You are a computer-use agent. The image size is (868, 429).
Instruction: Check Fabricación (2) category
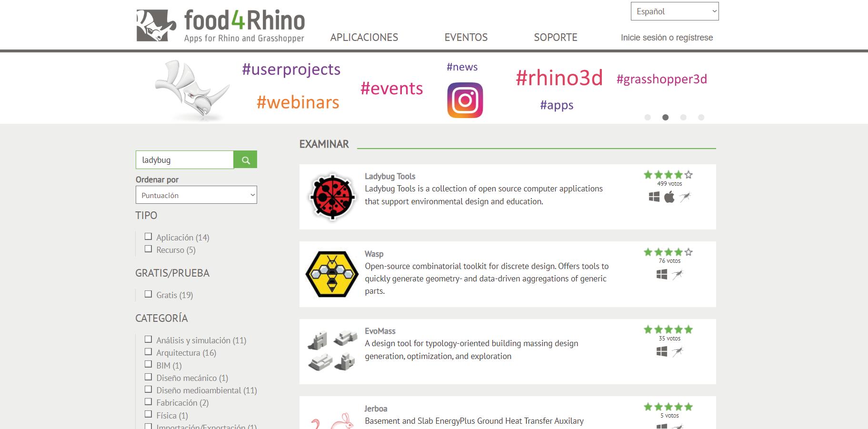[148, 402]
